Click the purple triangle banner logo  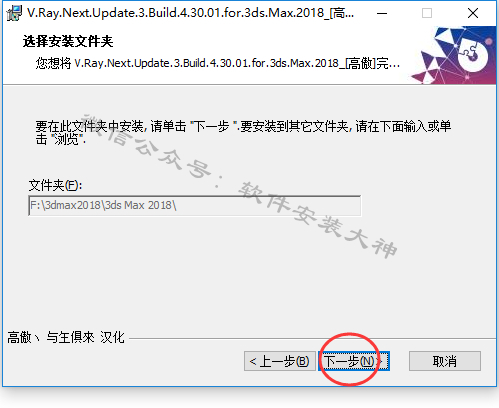(454, 55)
